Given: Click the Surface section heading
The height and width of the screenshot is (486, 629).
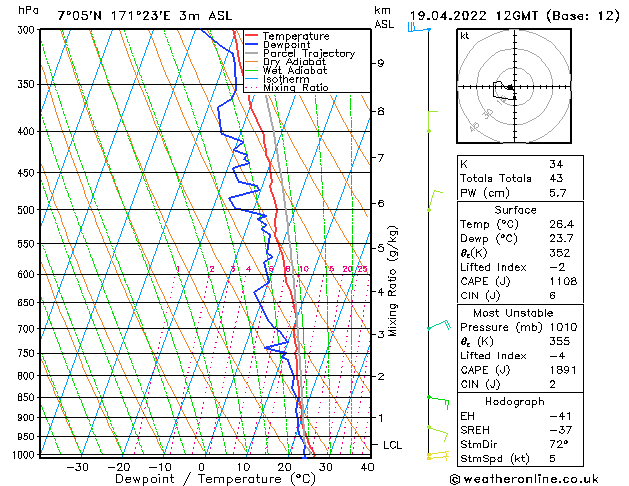Looking at the screenshot, I should point(515,210).
